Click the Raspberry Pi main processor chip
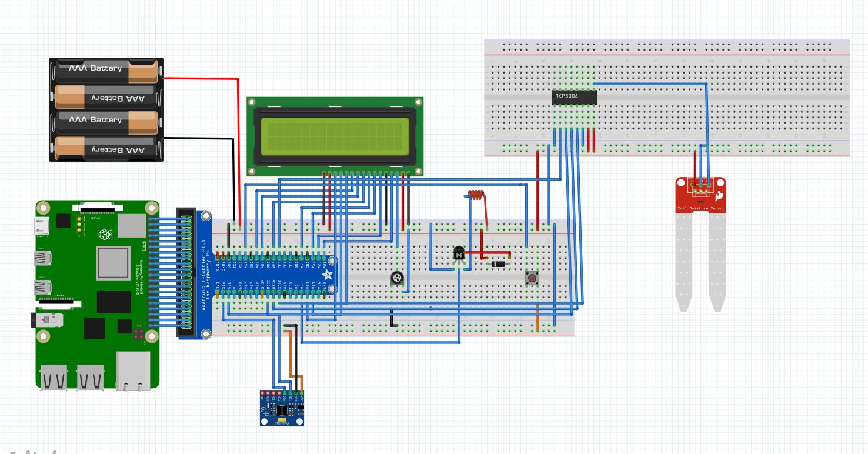The image size is (868, 454). coord(113,263)
